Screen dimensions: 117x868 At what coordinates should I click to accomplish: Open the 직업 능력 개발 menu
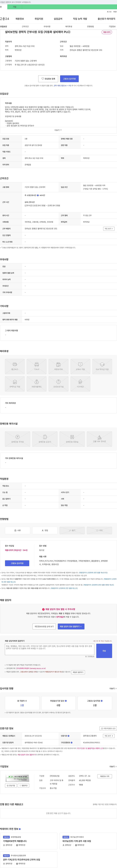pos(80,19)
